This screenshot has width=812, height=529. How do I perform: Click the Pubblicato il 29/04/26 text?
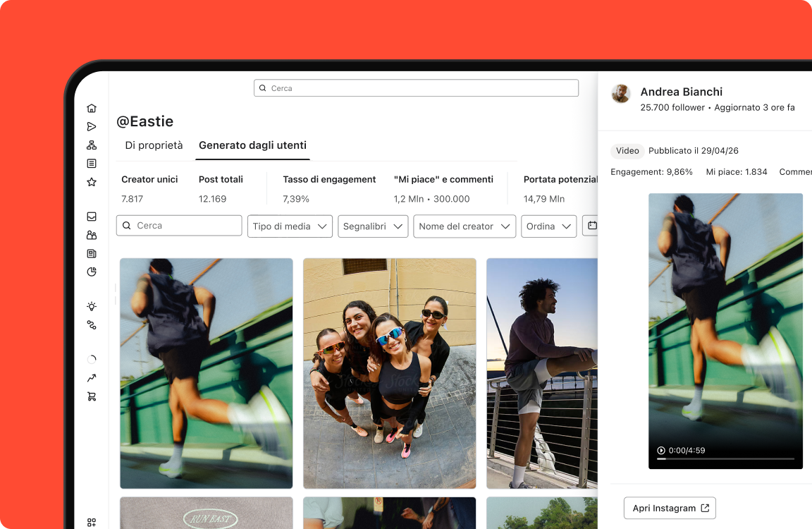[x=694, y=151]
